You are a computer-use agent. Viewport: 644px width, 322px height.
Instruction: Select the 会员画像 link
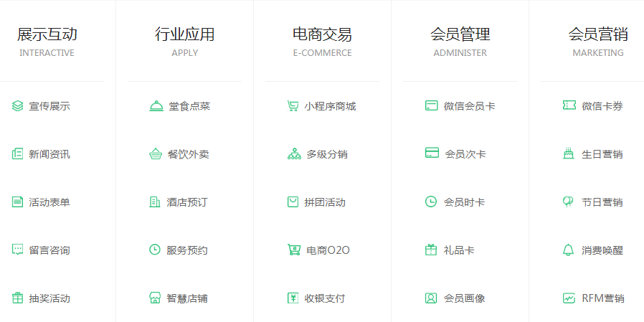point(464,298)
